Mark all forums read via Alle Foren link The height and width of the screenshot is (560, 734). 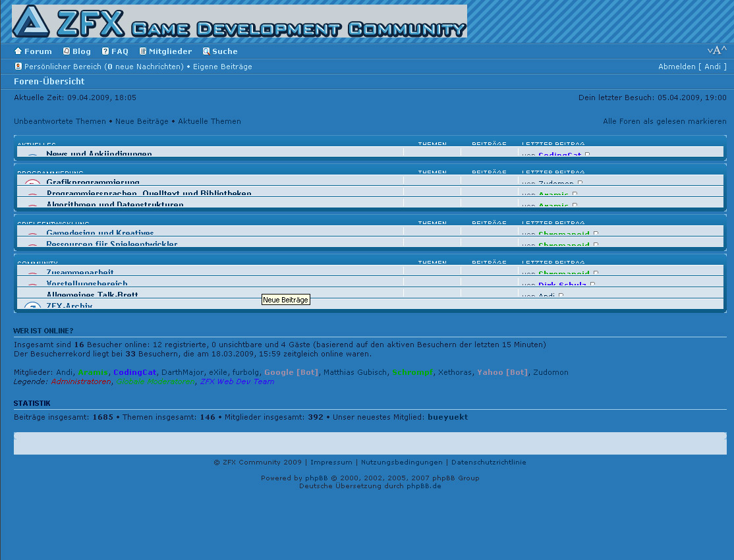tap(664, 121)
